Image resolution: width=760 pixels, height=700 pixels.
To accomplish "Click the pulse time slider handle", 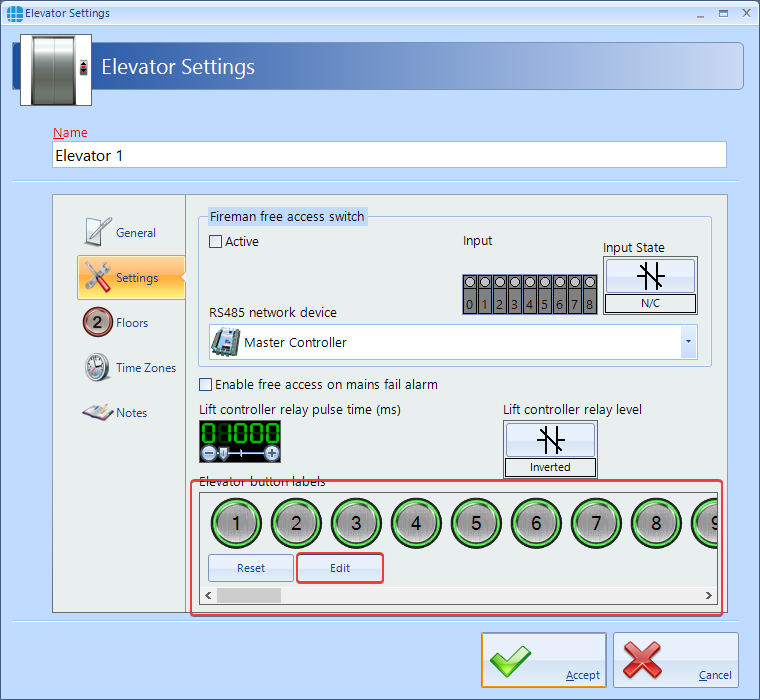I will pos(223,454).
